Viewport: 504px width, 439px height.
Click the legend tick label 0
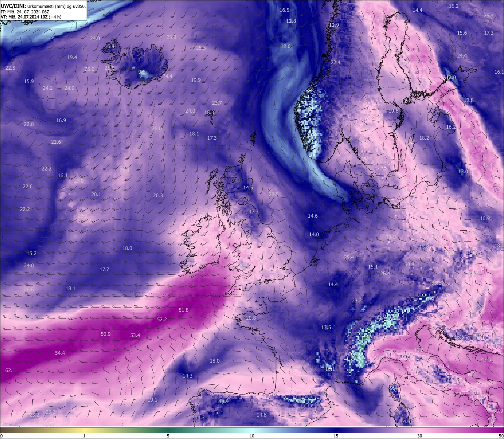pyautogui.click(x=2, y=436)
